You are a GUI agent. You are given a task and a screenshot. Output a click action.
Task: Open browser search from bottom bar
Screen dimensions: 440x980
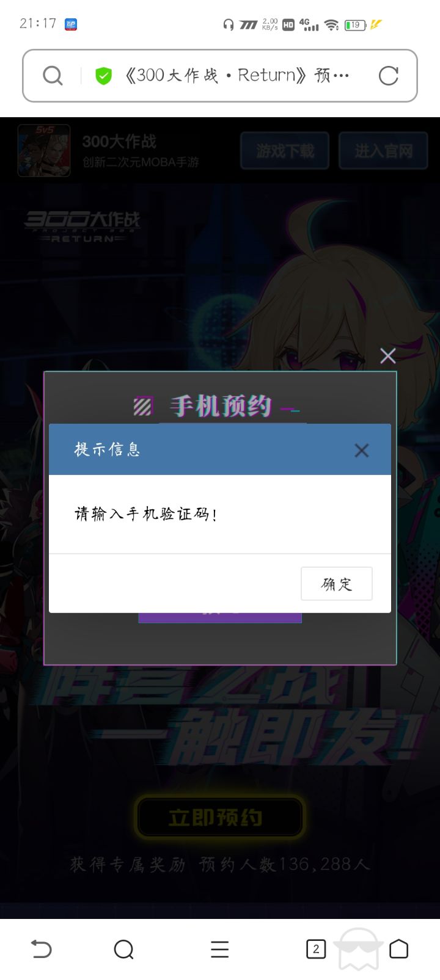123,949
